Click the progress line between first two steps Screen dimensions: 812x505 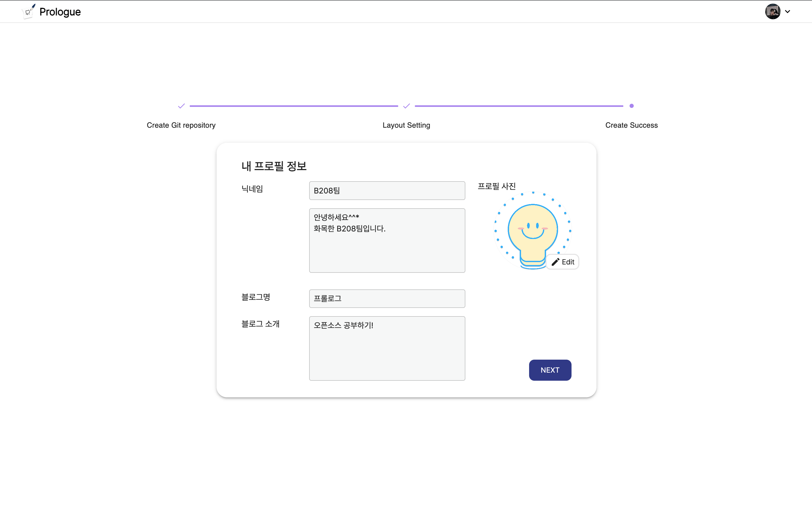[294, 106]
